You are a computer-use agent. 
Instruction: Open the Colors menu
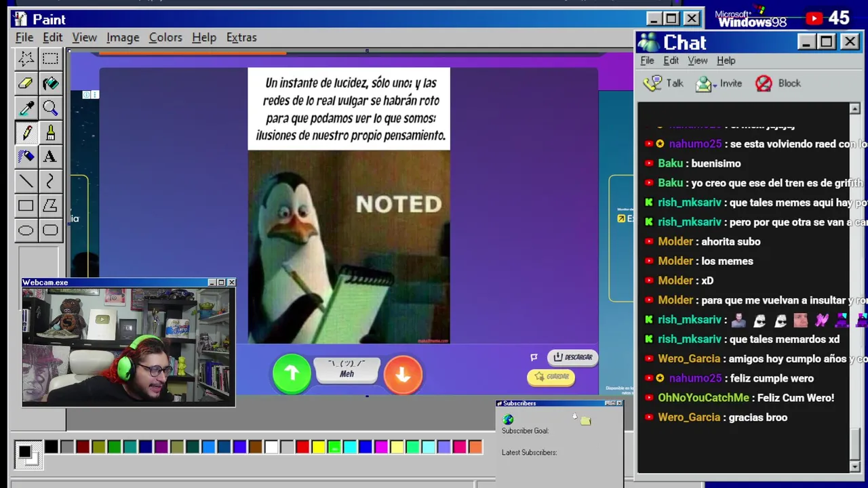pyautogui.click(x=165, y=37)
